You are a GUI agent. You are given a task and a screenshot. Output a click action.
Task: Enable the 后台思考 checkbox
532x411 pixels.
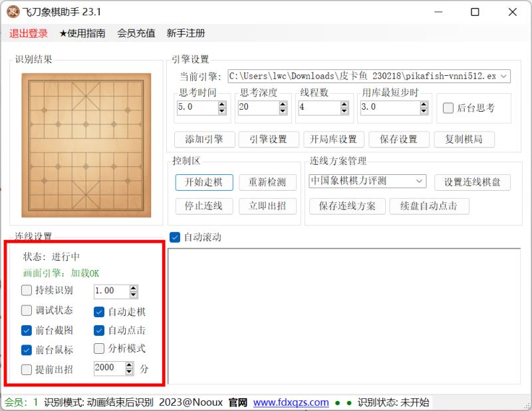[448, 108]
